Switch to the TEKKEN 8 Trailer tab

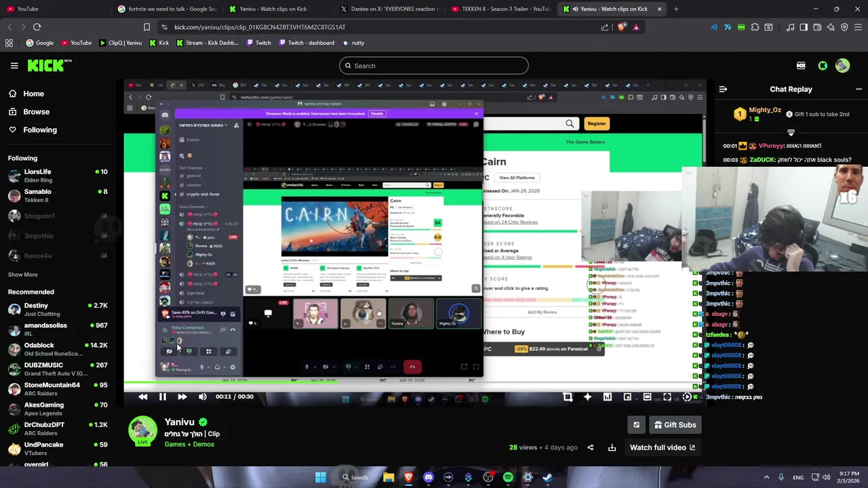(500, 9)
